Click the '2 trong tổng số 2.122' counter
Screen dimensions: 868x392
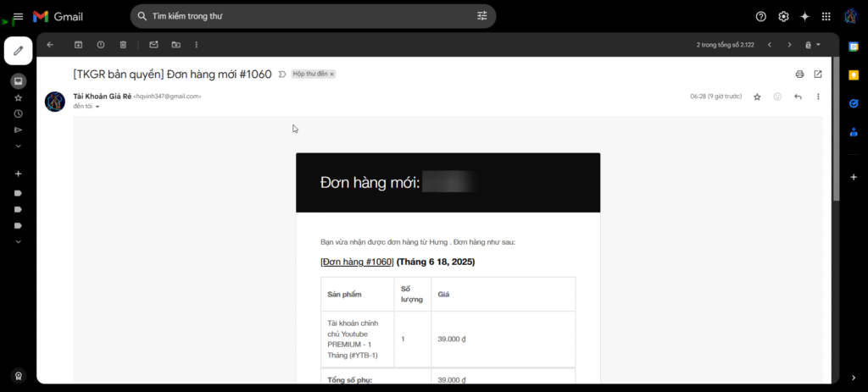pyautogui.click(x=726, y=45)
